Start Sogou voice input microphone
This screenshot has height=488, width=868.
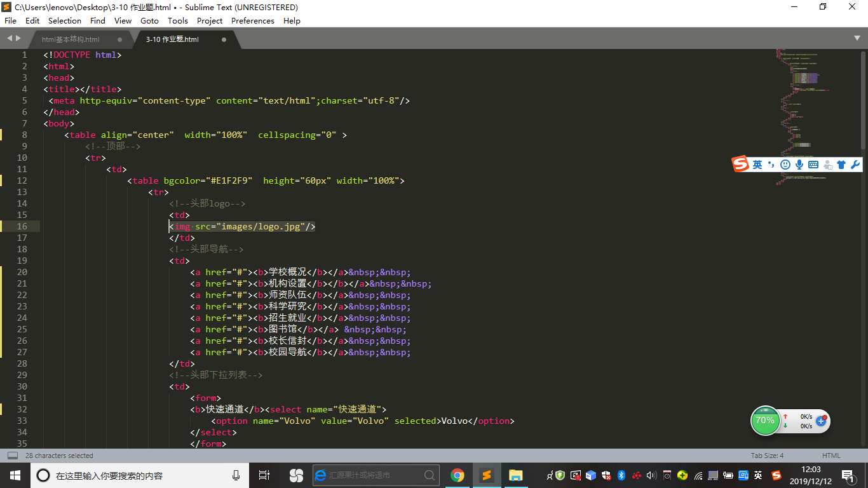(799, 165)
